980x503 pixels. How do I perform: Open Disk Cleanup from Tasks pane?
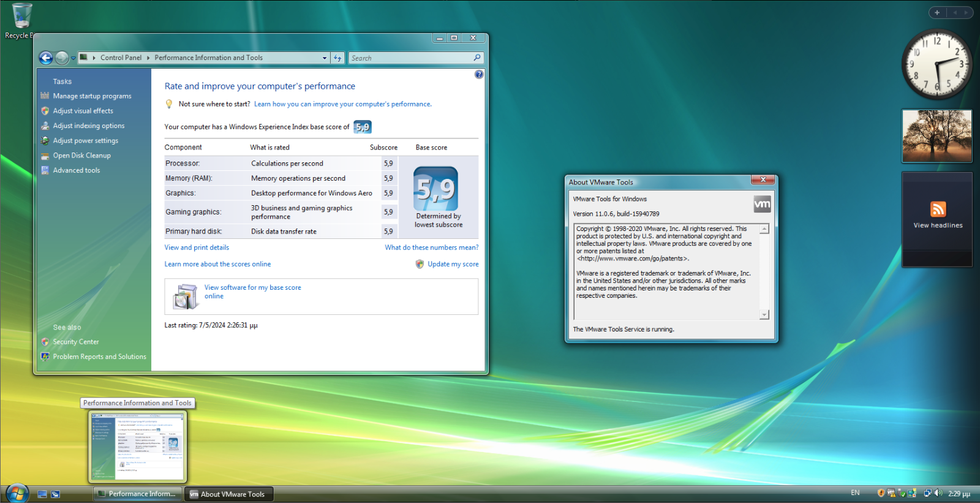(81, 156)
